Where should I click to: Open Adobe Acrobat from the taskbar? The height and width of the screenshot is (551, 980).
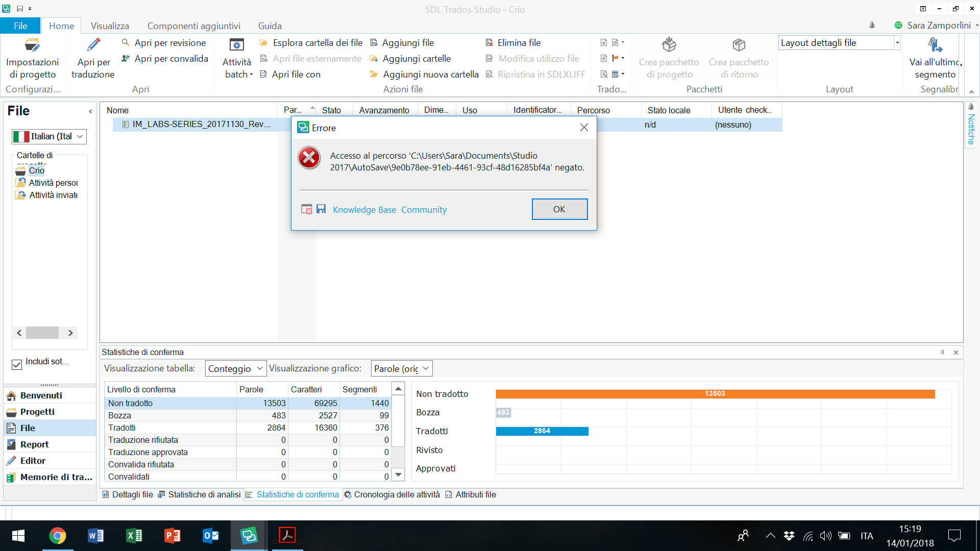pos(287,535)
